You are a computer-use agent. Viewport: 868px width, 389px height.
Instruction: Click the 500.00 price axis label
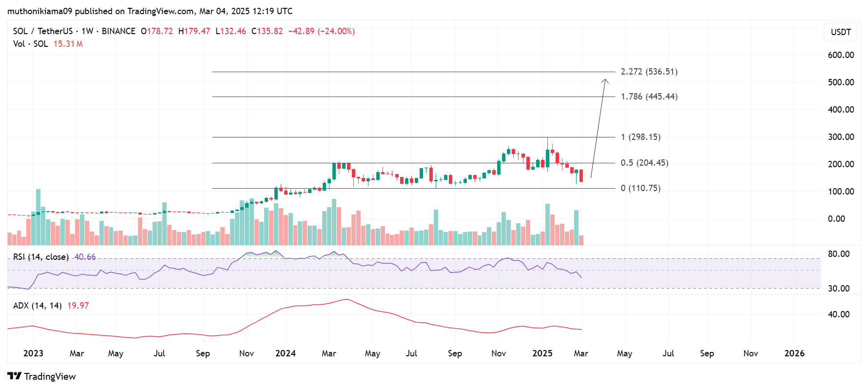841,82
